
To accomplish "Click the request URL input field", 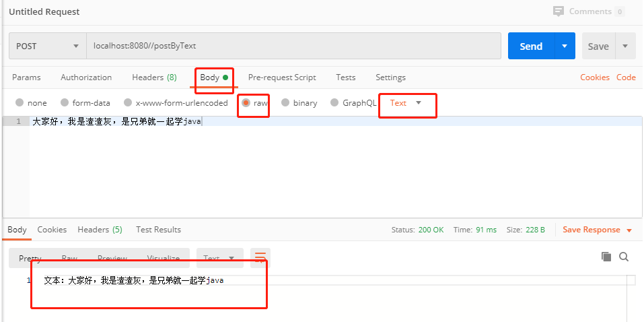I will pos(293,46).
